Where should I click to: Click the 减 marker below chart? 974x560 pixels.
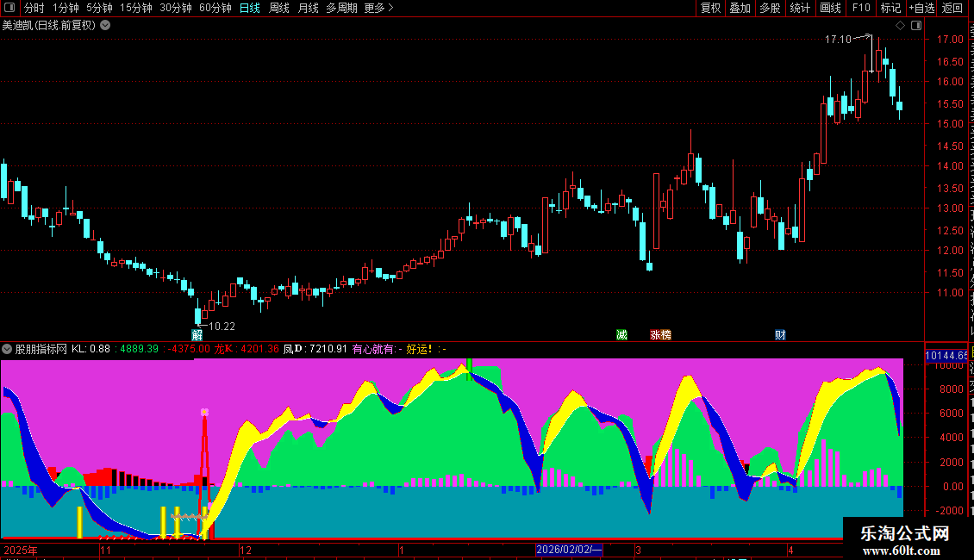(x=621, y=335)
